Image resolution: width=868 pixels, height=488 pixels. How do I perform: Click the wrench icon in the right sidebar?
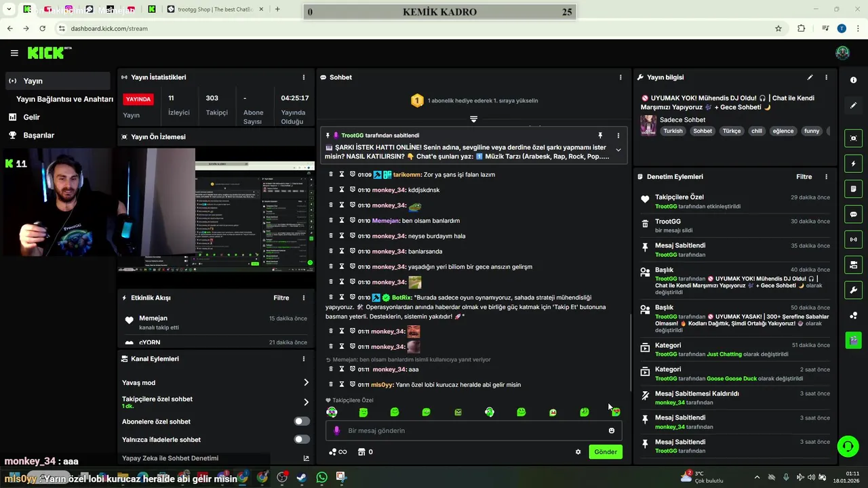click(853, 290)
